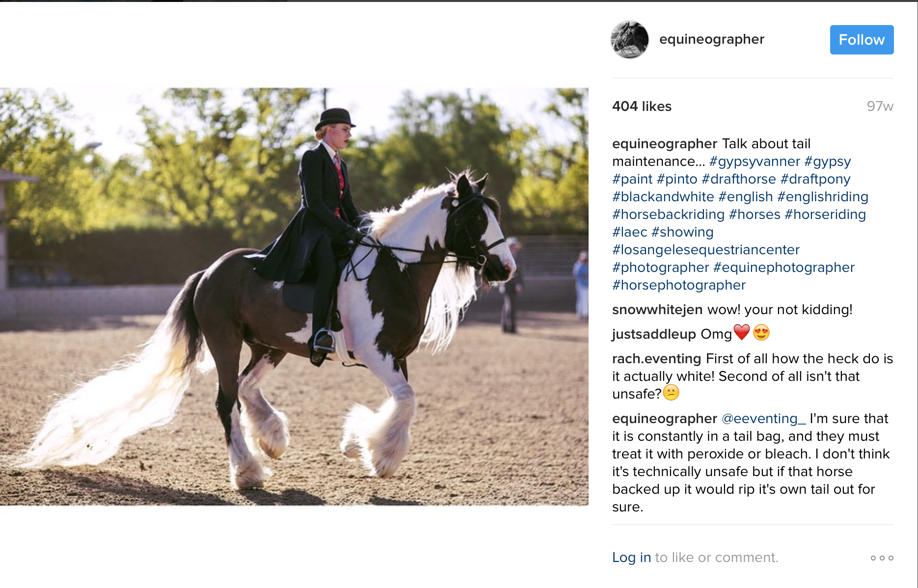This screenshot has width=918, height=588.
Task: Open the #equinephotographer hashtag
Action: (784, 267)
